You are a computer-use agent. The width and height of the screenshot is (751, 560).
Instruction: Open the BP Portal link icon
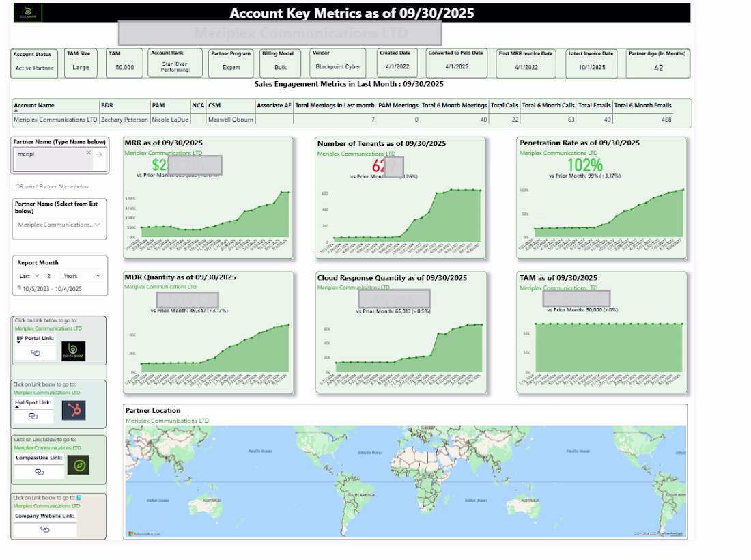tap(36, 352)
